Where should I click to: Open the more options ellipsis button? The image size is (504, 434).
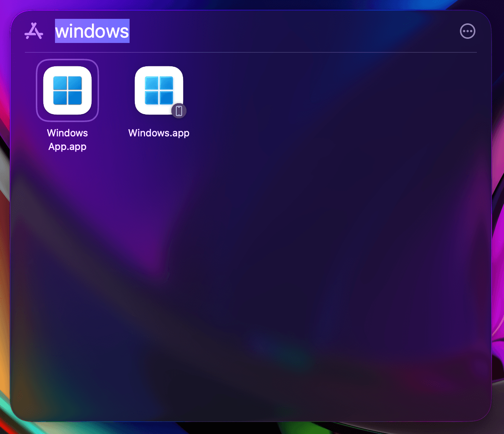(467, 31)
